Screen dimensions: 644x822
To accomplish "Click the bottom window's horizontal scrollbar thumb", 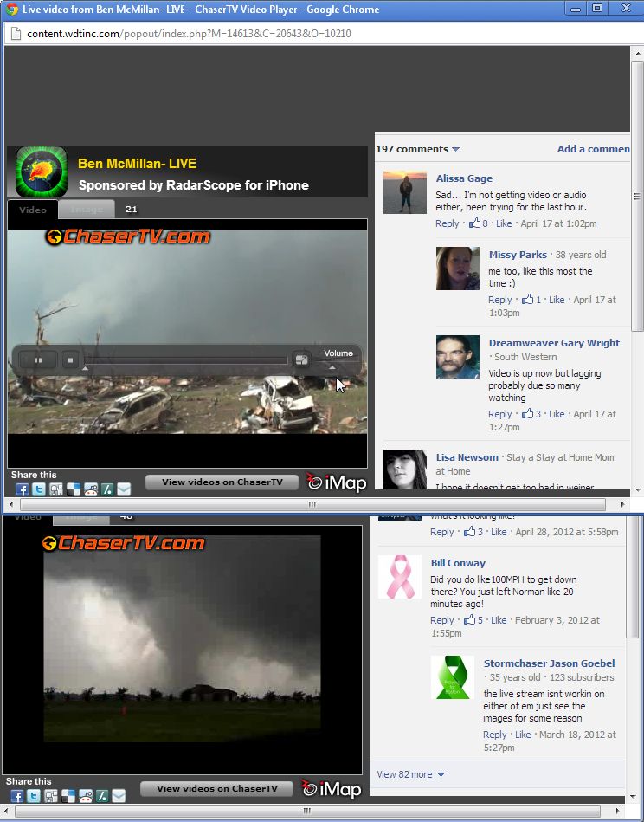I will pyautogui.click(x=307, y=811).
